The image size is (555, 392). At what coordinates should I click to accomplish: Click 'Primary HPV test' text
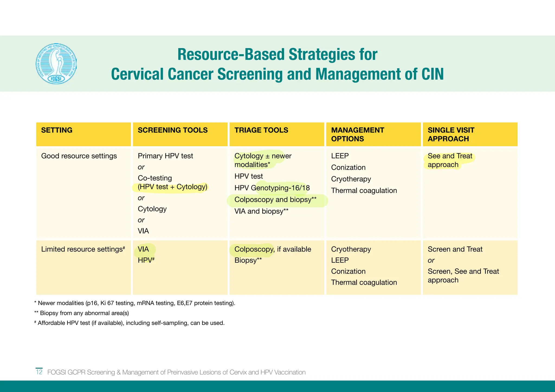pos(165,156)
